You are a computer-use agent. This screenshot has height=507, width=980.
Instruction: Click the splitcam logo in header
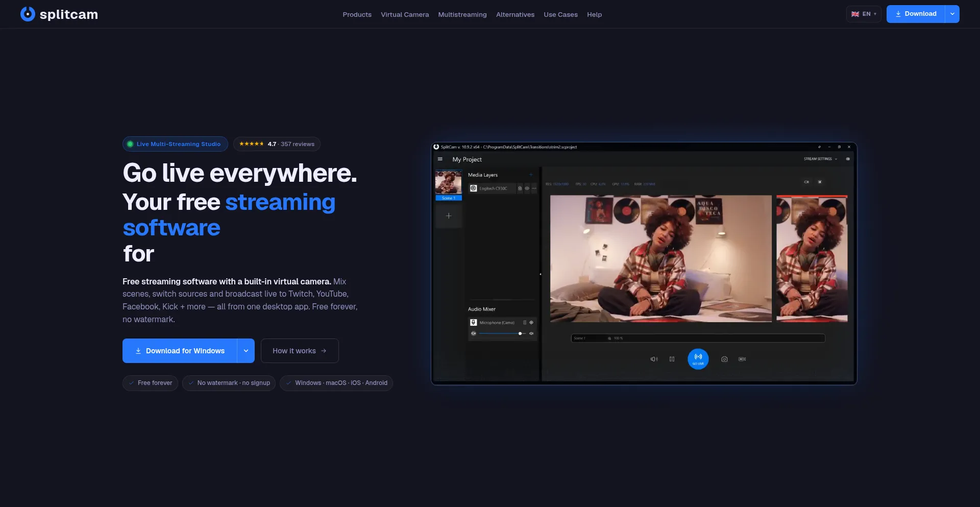click(x=59, y=14)
